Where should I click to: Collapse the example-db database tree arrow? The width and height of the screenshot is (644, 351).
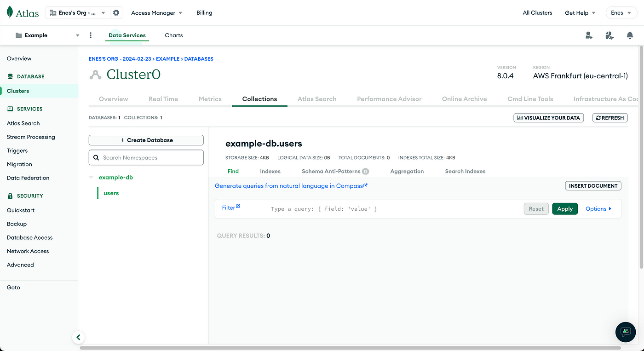[91, 178]
